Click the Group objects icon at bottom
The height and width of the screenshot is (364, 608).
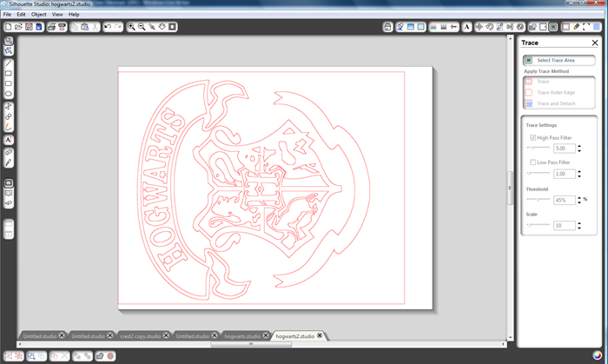tap(8, 356)
